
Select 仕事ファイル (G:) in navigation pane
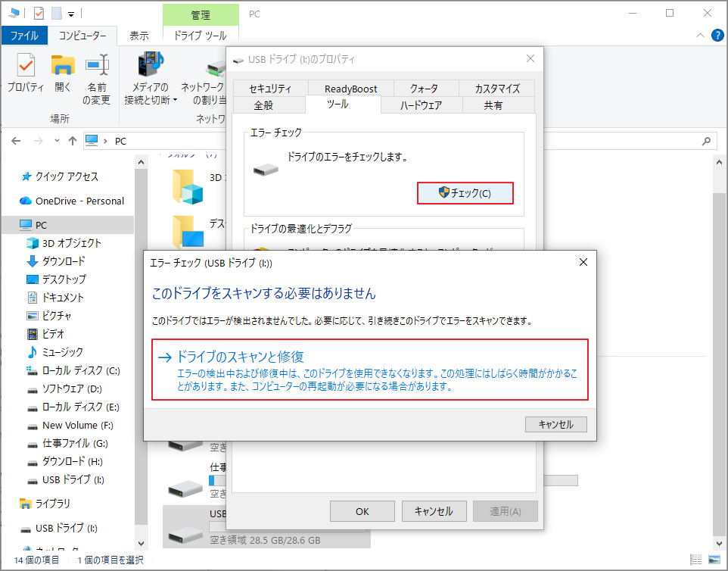click(67, 443)
